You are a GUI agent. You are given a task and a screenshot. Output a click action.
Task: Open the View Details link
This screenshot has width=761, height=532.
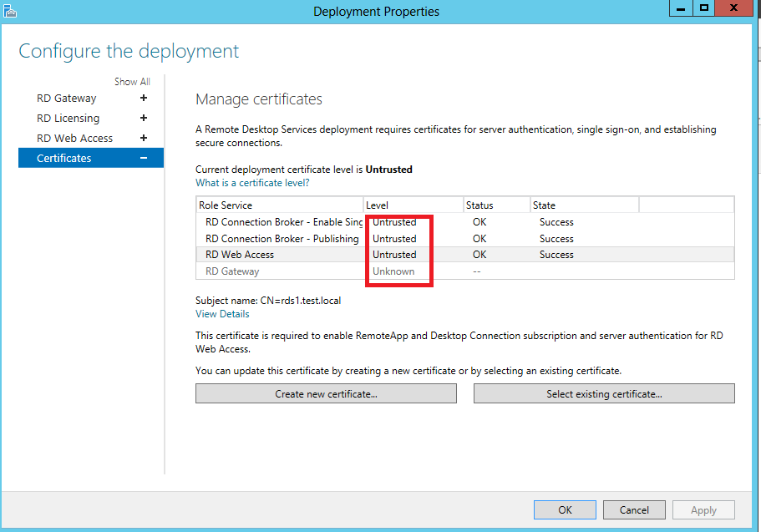tap(222, 313)
